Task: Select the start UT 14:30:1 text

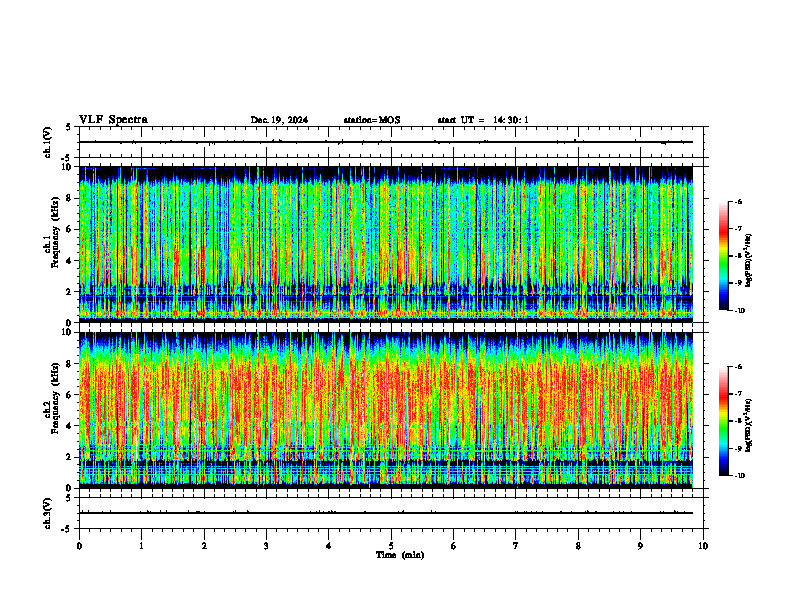Action: click(x=483, y=120)
